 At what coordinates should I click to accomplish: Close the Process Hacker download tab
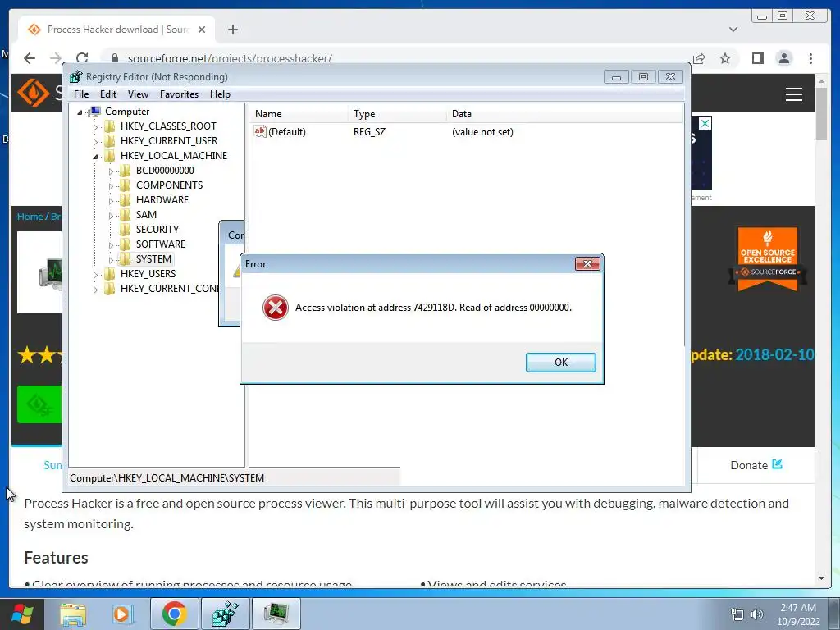click(202, 30)
